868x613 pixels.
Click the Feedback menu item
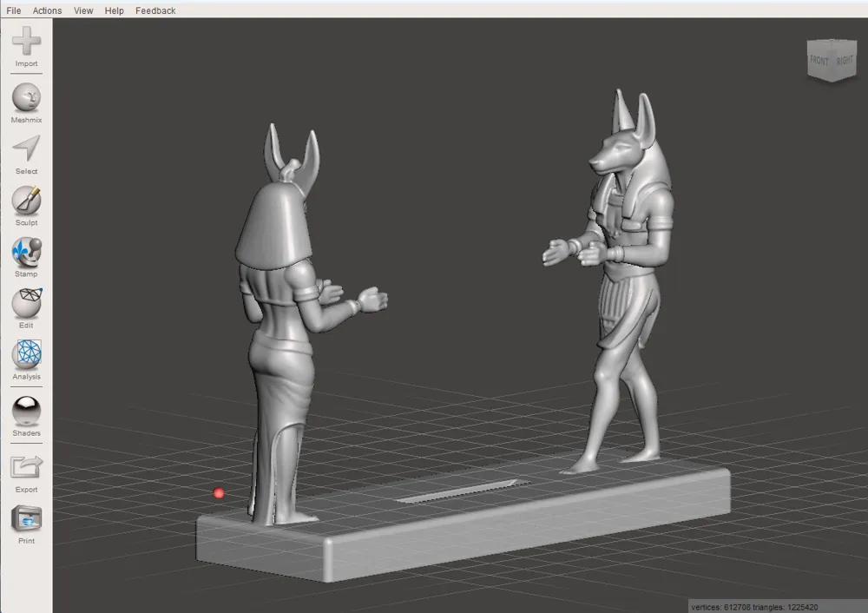point(155,10)
